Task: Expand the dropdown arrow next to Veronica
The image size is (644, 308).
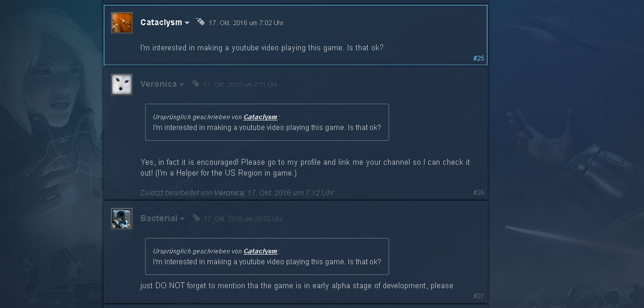Action: pyautogui.click(x=182, y=84)
